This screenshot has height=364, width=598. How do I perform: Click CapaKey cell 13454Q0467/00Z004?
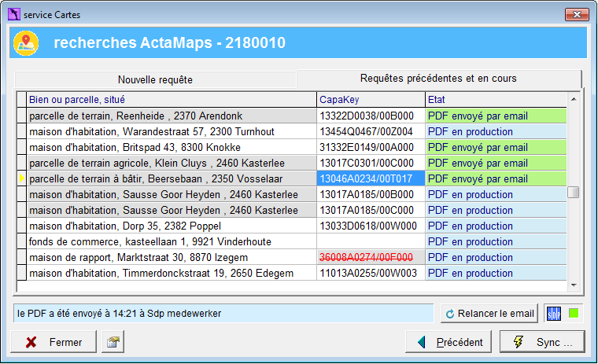pyautogui.click(x=371, y=131)
